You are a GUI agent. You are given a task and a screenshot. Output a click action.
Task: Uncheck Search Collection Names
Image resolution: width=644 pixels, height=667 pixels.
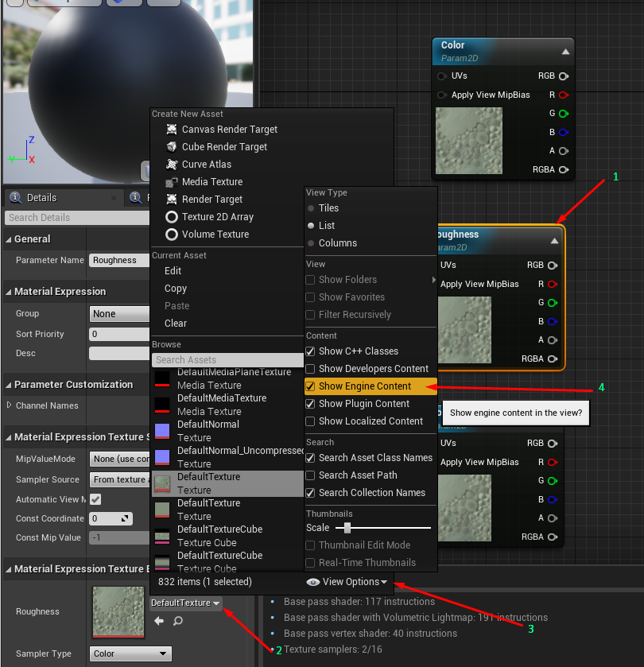coord(311,493)
